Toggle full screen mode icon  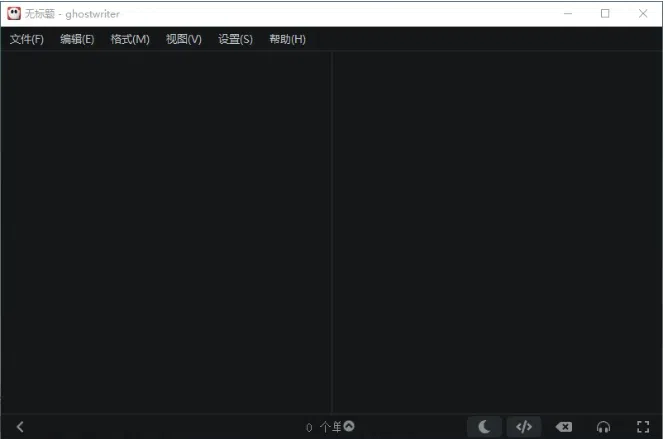643,427
